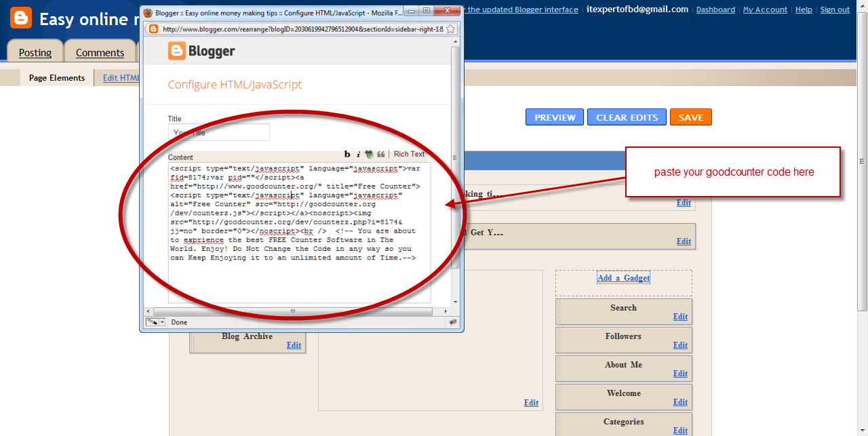Open the My Account link
The image size is (868, 436).
tap(765, 9)
